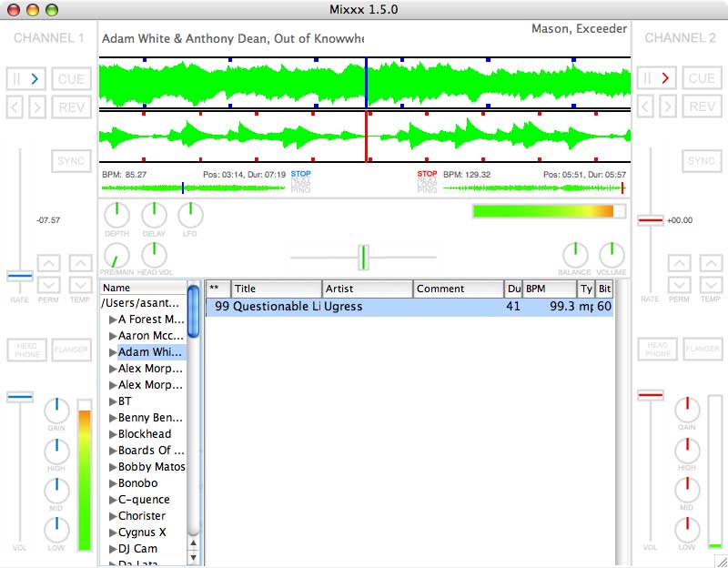The width and height of the screenshot is (728, 568).
Task: Click the flanger LFO knob
Action: [x=190, y=215]
